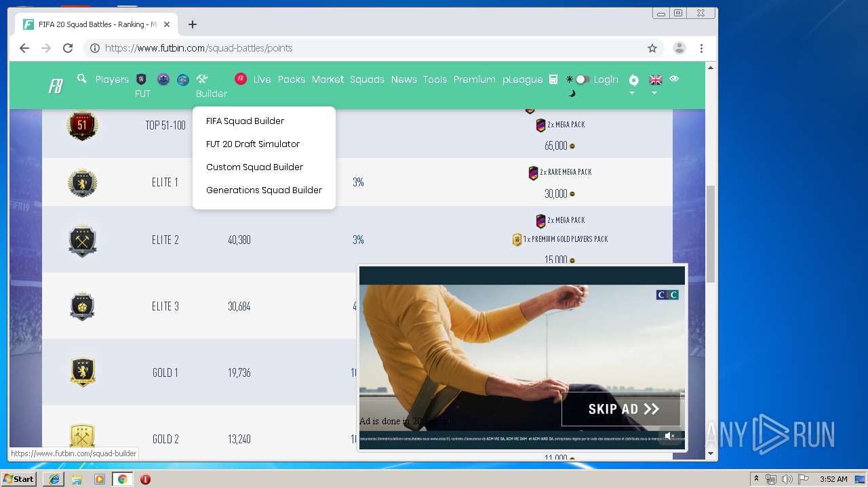This screenshot has height=488, width=868.
Task: Click the page vertical scrollbar thumb
Action: point(711,235)
